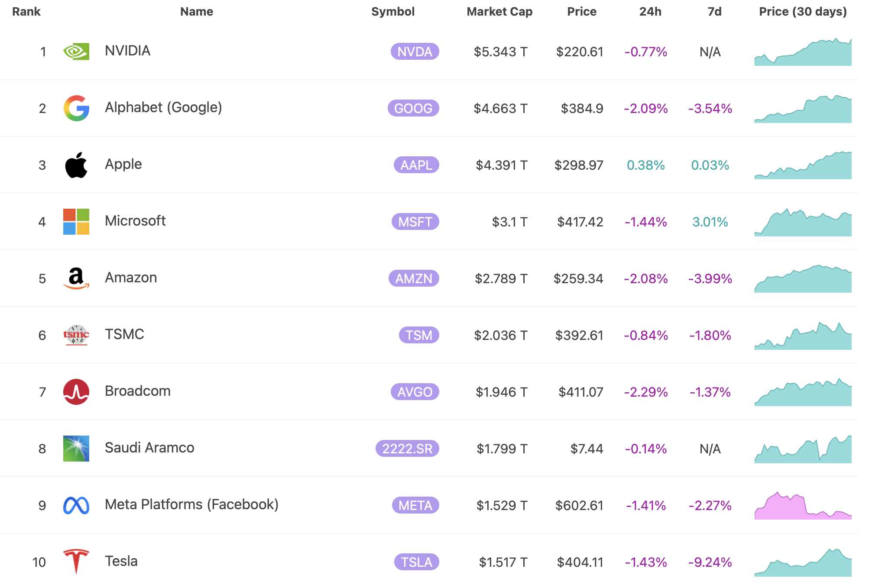Open the Microsoft company link
The height and width of the screenshot is (588, 869).
(135, 221)
